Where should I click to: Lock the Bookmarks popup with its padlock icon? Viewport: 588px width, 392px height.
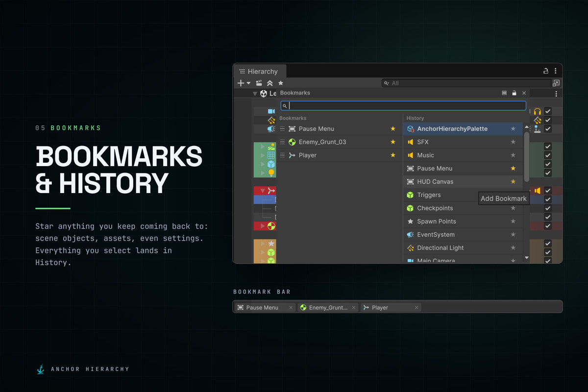514,93
